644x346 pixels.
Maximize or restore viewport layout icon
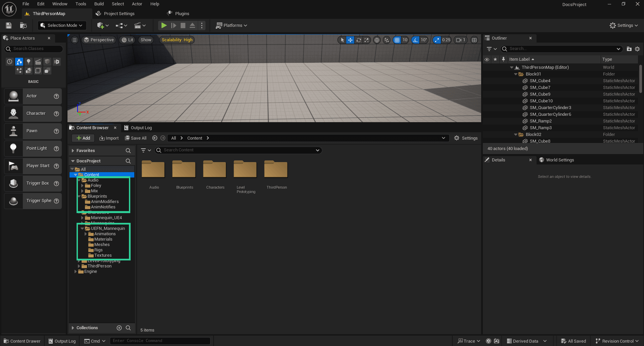pyautogui.click(x=474, y=40)
